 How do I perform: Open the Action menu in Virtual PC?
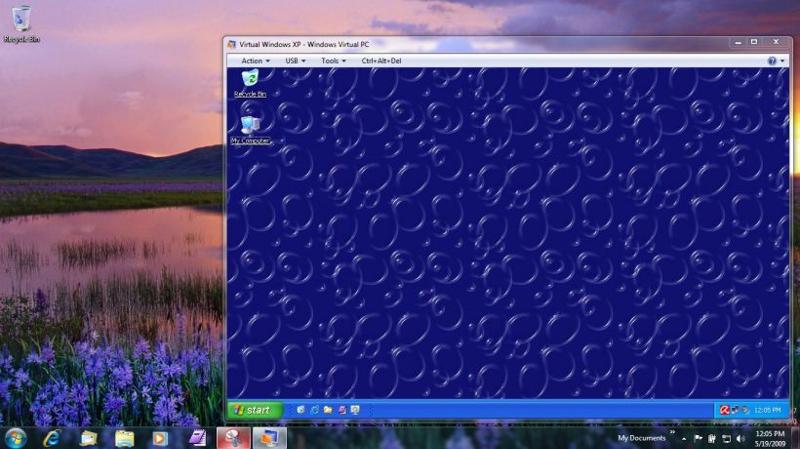tap(255, 61)
